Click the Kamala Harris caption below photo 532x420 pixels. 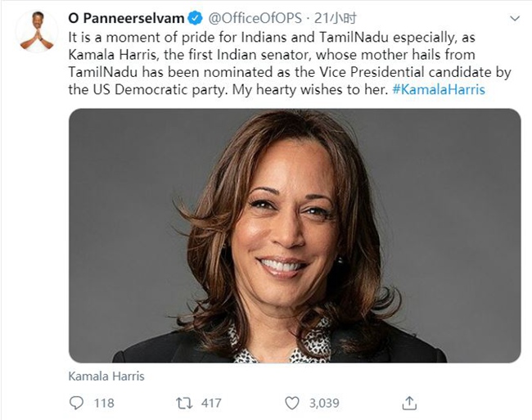pyautogui.click(x=106, y=376)
